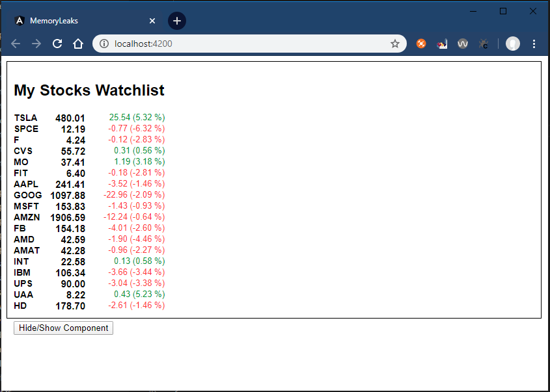Click the AMZN price 1906.59

pyautogui.click(x=68, y=218)
